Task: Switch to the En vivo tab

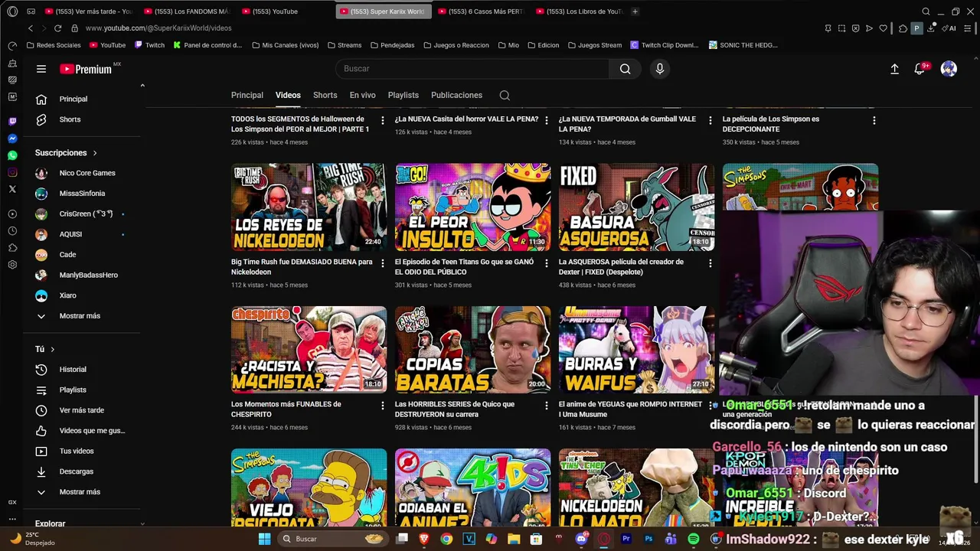Action: coord(363,96)
